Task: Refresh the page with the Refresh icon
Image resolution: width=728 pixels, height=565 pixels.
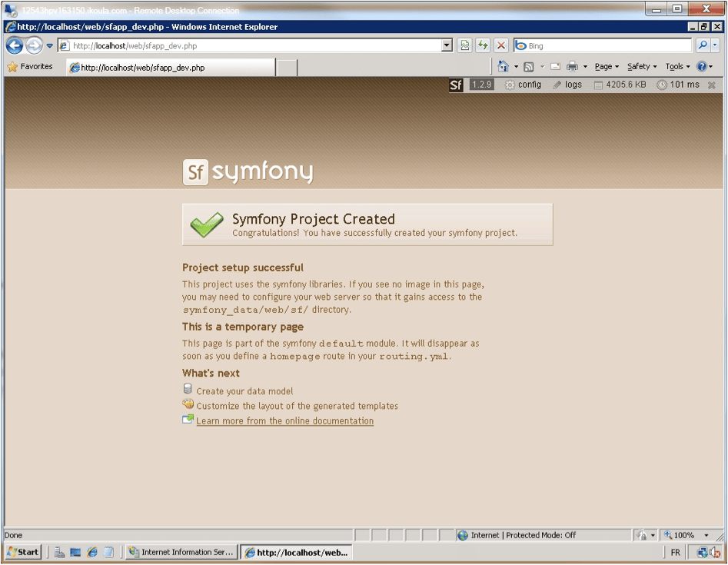Action: tap(483, 45)
